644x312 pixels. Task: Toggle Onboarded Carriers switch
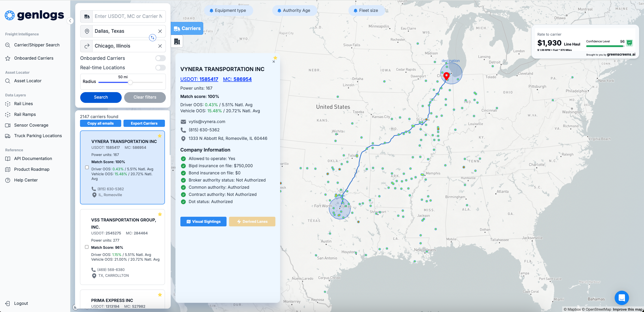[x=160, y=58]
